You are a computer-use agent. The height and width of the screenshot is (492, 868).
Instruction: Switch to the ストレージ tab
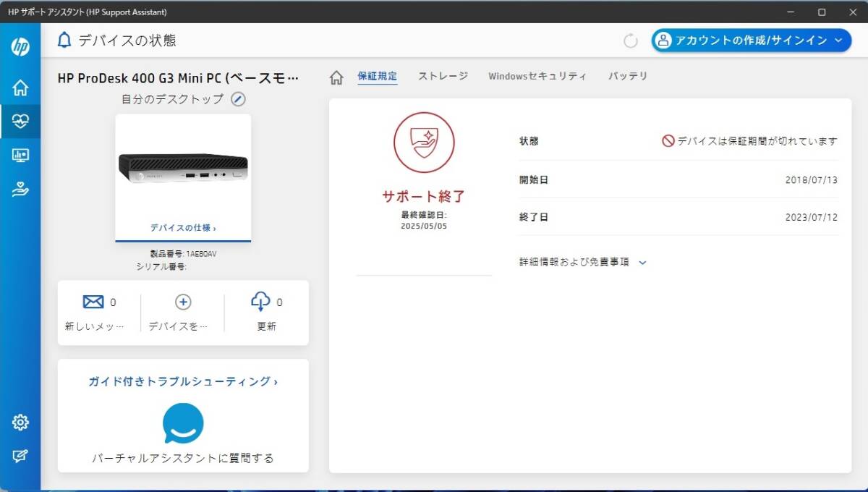tap(443, 76)
